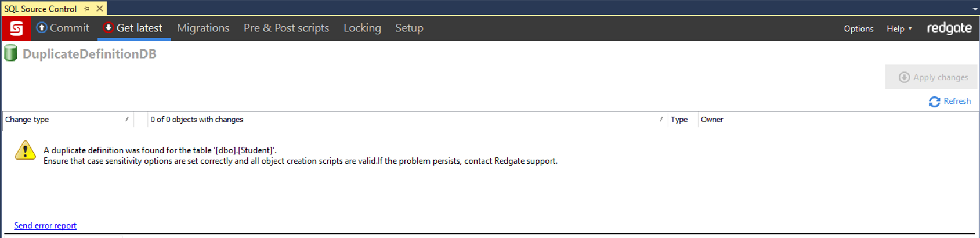
Task: Switch to the Setup tab
Action: coord(409,28)
